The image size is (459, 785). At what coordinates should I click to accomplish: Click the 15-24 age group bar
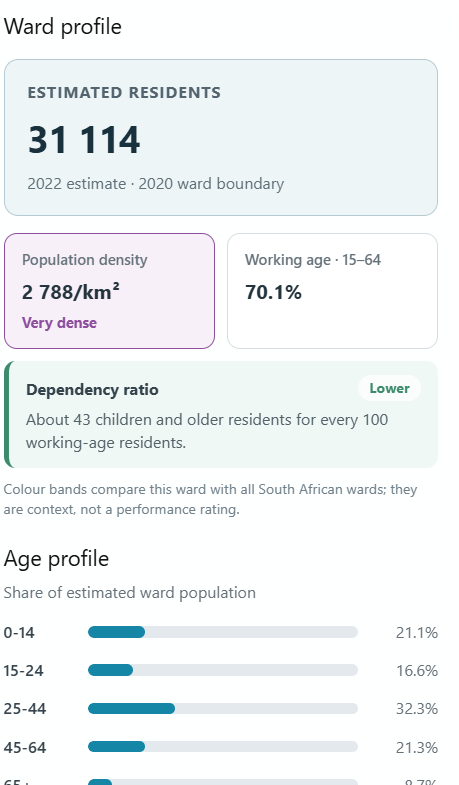tap(223, 670)
